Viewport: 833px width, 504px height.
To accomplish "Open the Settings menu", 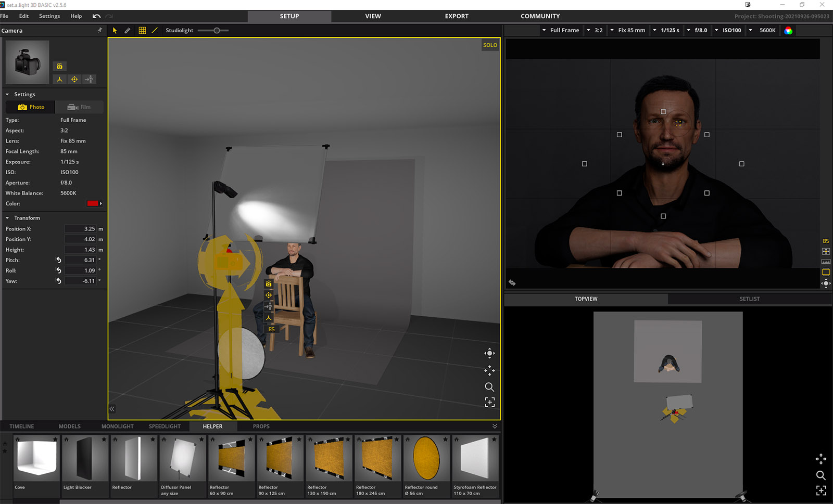I will click(49, 16).
